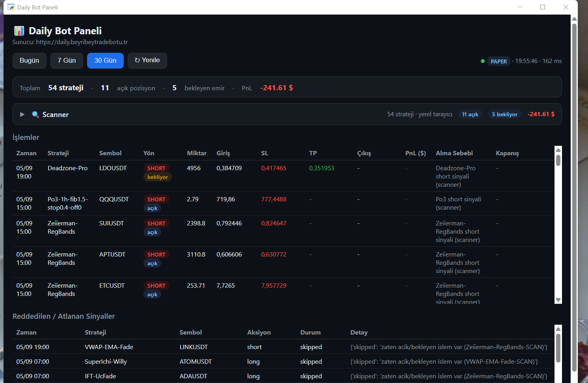The image size is (588, 383).
Task: Switch to the Bugün period
Action: pos(30,60)
